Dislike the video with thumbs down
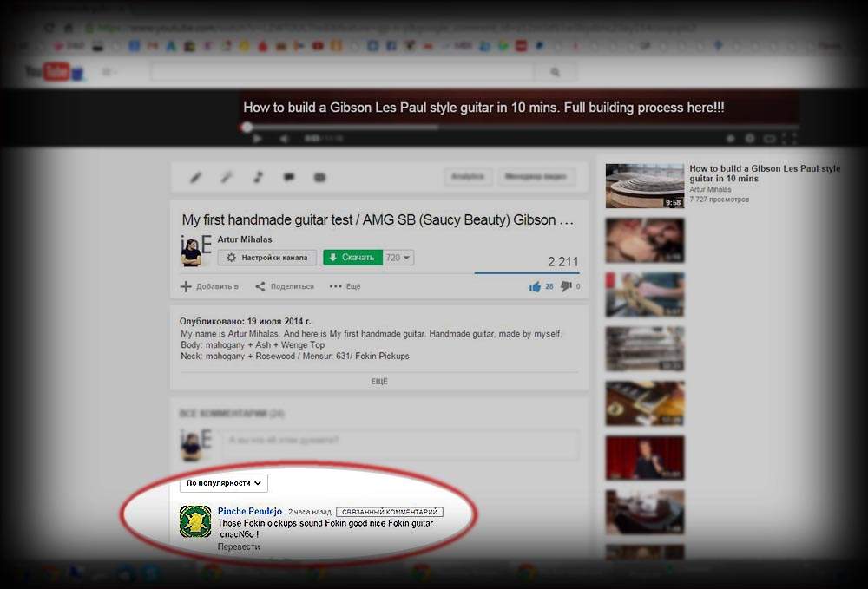 566,286
